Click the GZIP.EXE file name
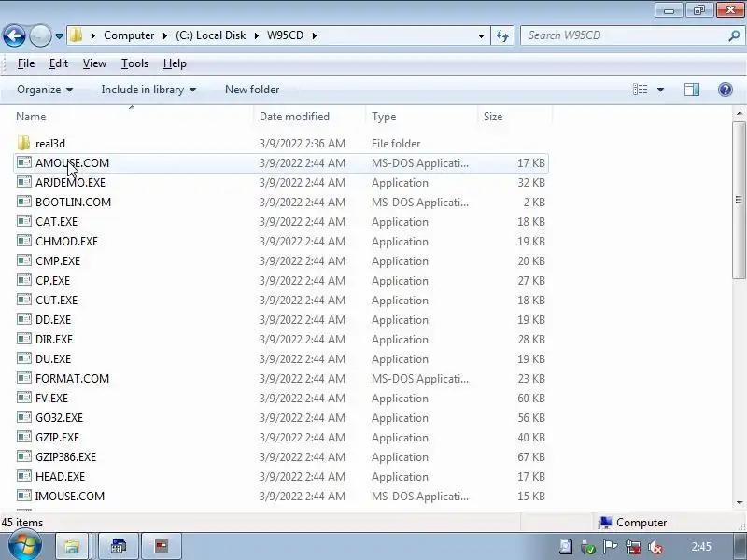This screenshot has width=747, height=560. (x=57, y=437)
